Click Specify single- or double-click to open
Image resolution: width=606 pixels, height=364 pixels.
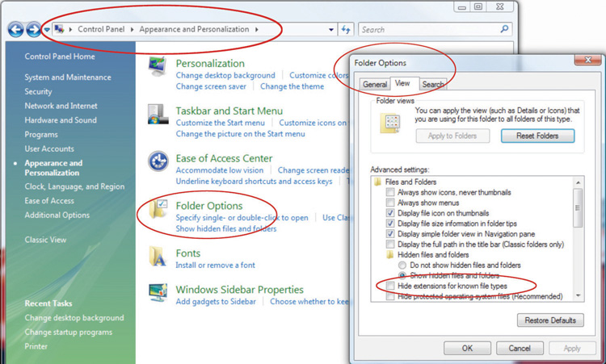(x=242, y=218)
